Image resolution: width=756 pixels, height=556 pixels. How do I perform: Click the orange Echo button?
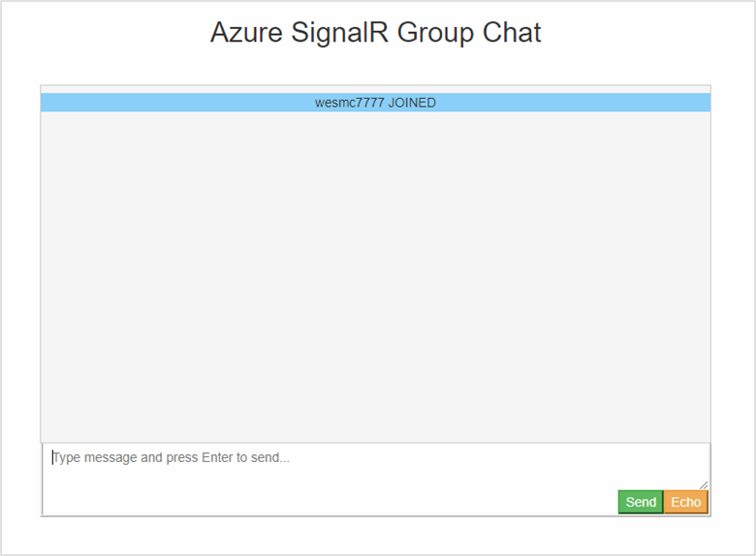pyautogui.click(x=685, y=502)
